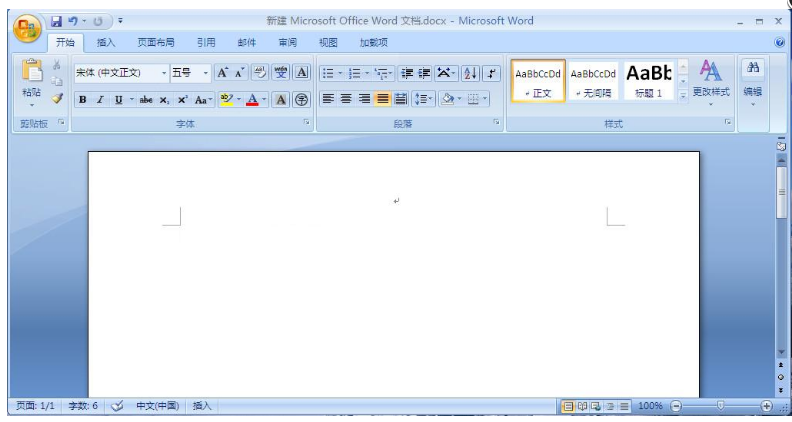Toggle subscript formatting
Screen dimensions: 792x422
click(x=164, y=100)
